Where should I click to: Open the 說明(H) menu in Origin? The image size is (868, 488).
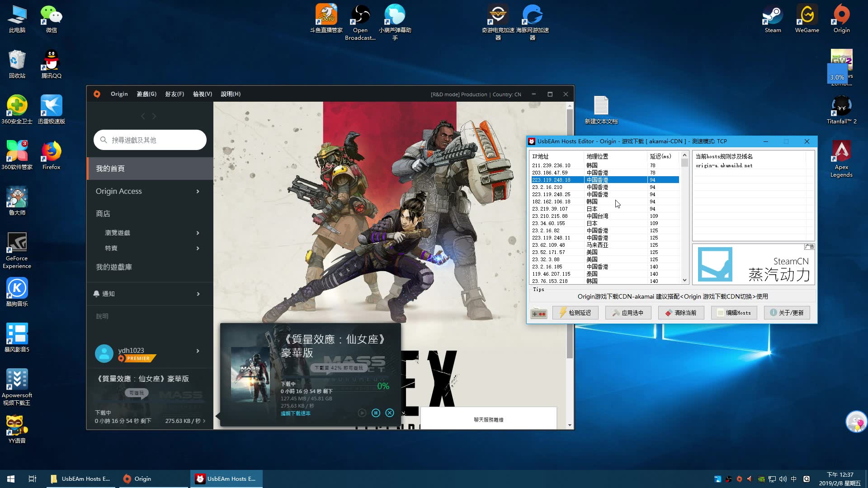click(x=231, y=94)
